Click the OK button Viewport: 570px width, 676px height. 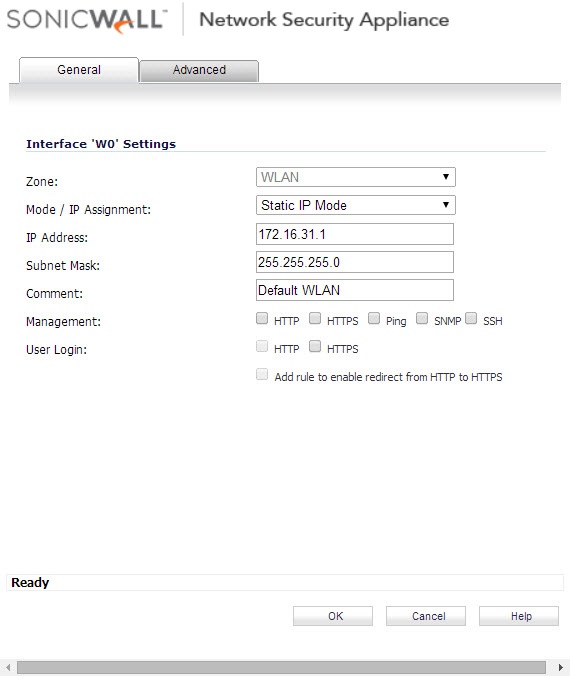click(x=333, y=616)
